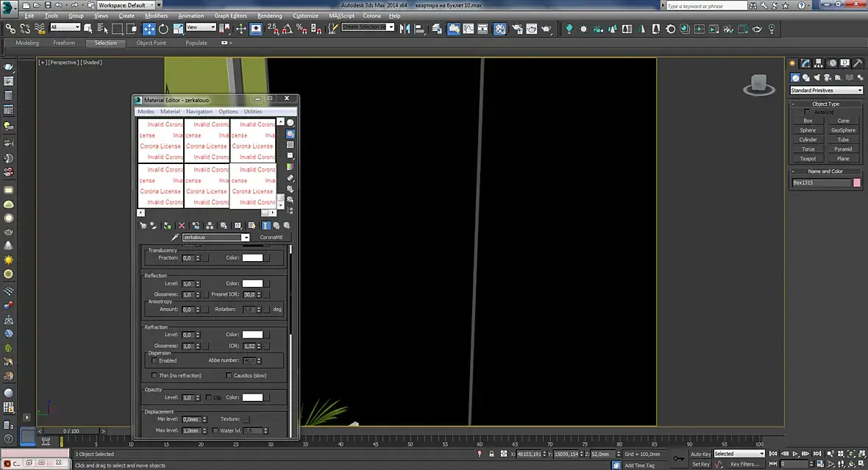Select the Move tool in main toolbar
The width and height of the screenshot is (868, 470).
pos(149,29)
